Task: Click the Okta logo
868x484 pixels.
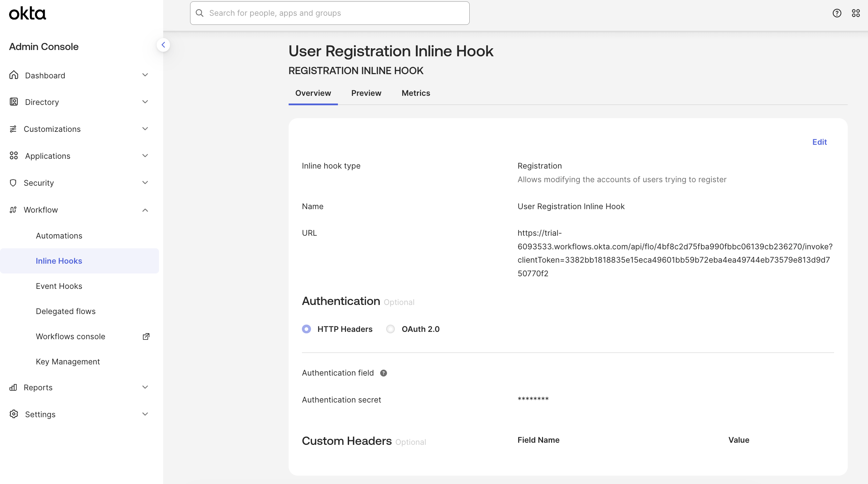Action: pos(27,13)
